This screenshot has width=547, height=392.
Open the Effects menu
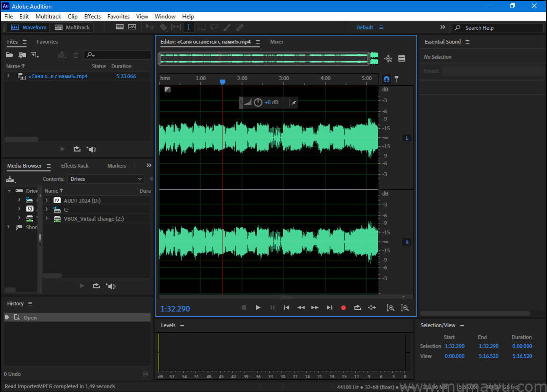(92, 16)
